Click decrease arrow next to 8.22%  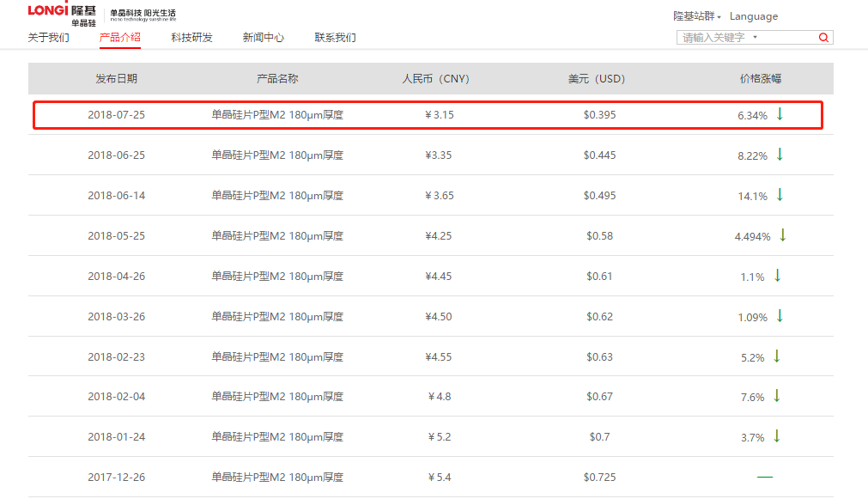pyautogui.click(x=780, y=155)
